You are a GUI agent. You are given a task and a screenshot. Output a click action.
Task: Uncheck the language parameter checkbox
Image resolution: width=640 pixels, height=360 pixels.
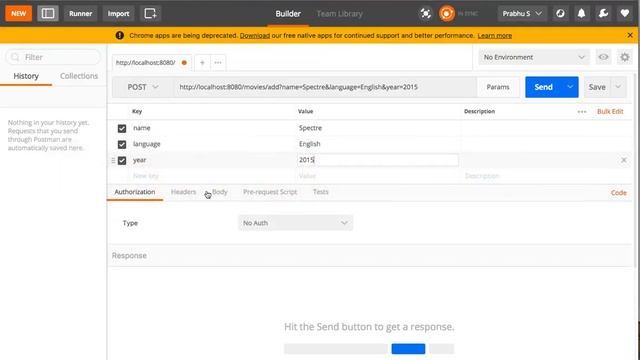tap(122, 144)
